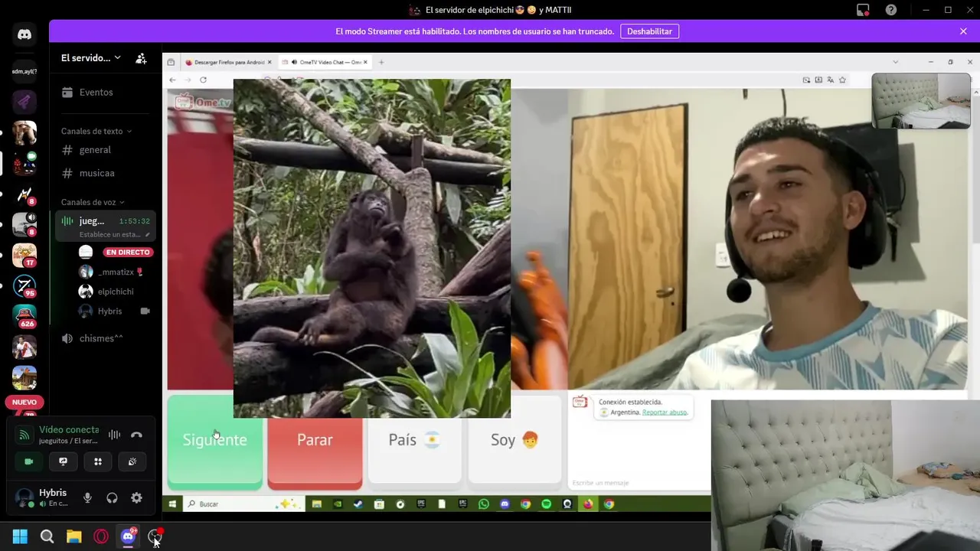
Task: Open Discord from Windows taskbar
Action: (128, 536)
